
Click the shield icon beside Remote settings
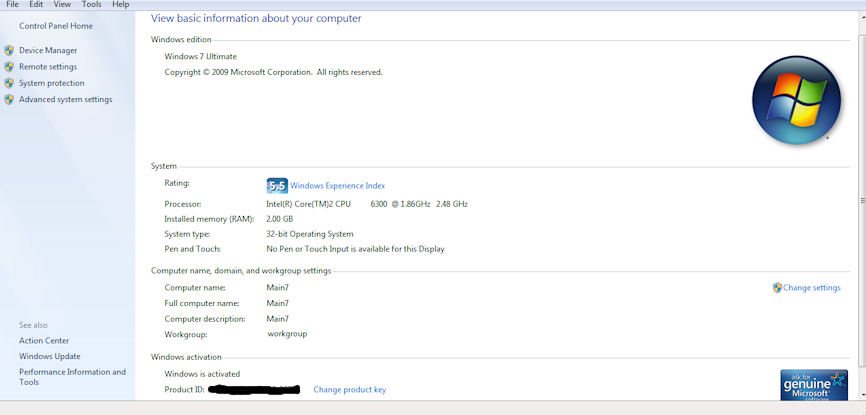[x=9, y=67]
